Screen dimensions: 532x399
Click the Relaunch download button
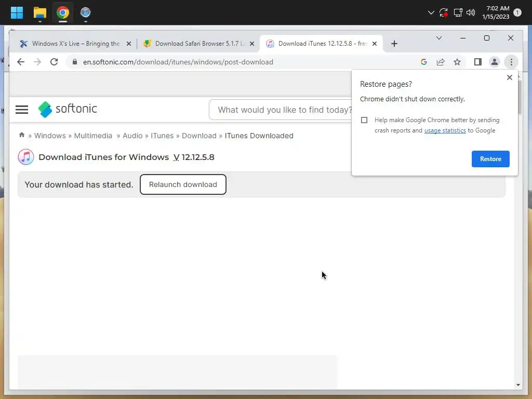(183, 184)
